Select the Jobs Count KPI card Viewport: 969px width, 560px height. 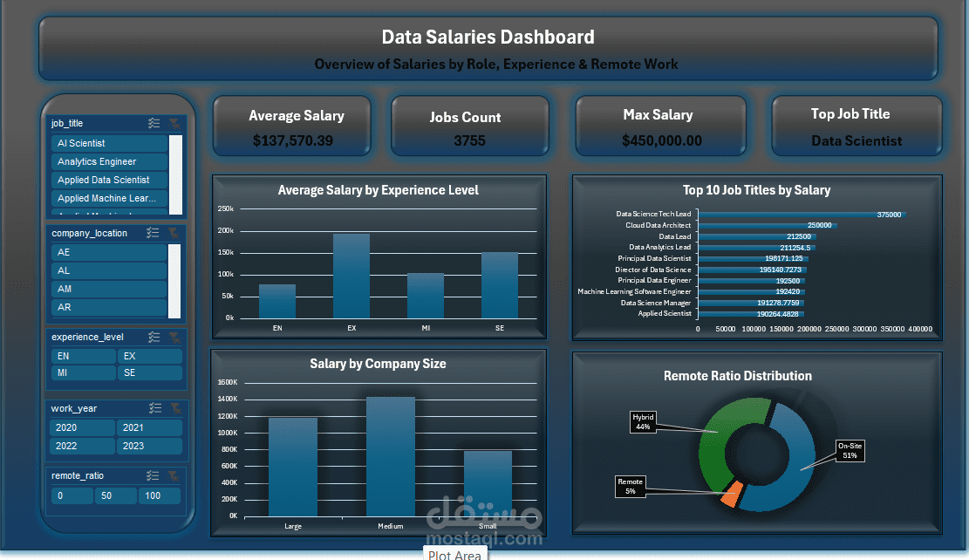tap(469, 126)
